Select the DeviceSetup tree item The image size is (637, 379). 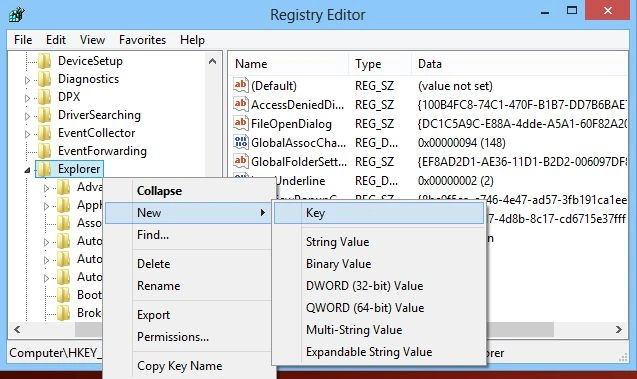click(x=90, y=61)
